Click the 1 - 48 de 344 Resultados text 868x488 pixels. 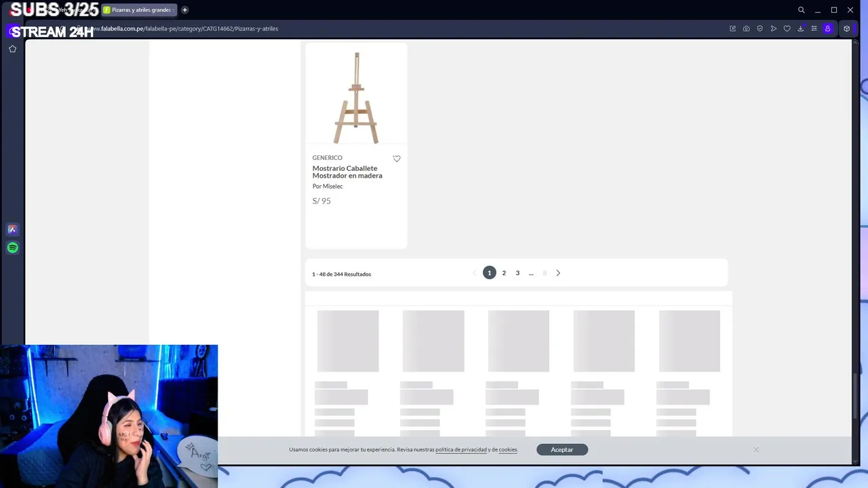point(342,274)
